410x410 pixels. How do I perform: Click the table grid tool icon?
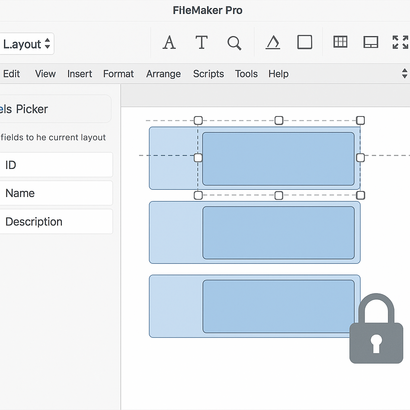tap(340, 42)
